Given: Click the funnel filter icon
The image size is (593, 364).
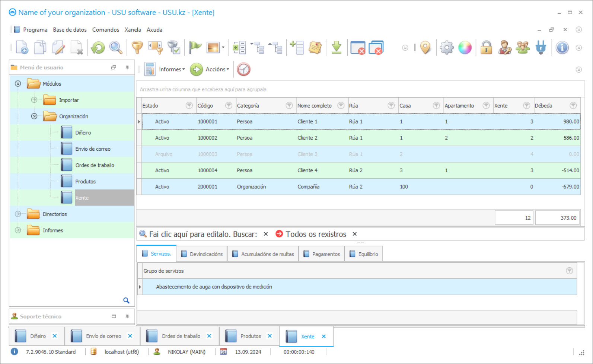Looking at the screenshot, I should point(137,48).
